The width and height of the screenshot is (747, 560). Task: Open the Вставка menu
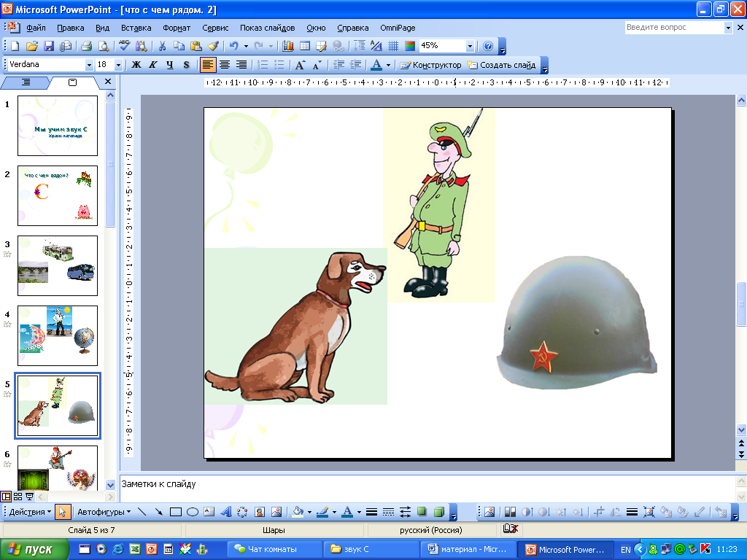pyautogui.click(x=136, y=28)
